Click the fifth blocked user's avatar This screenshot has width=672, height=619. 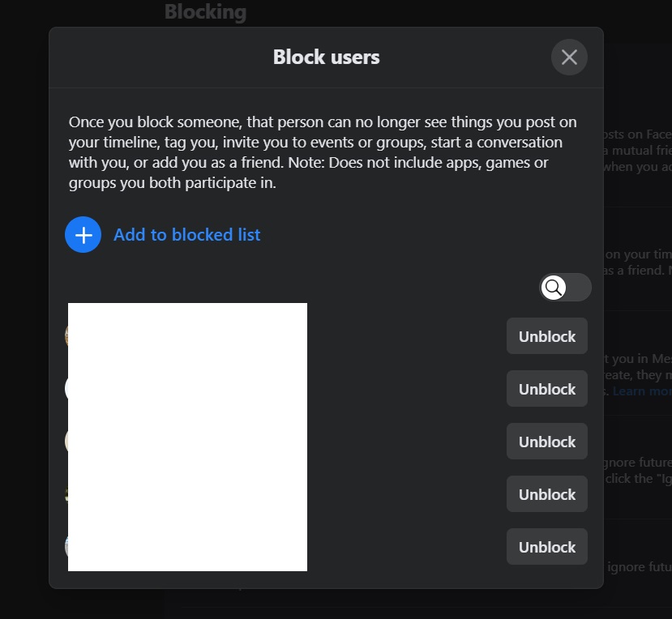pyautogui.click(x=71, y=546)
